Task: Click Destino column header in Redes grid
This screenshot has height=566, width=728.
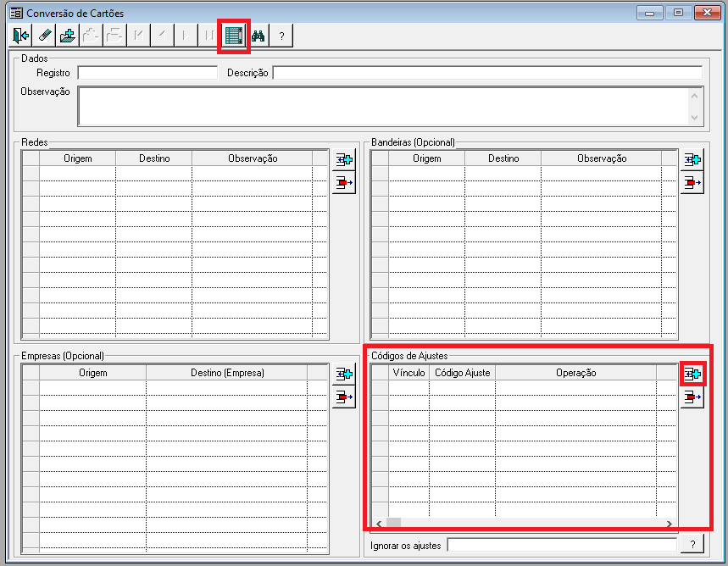Action: tap(154, 158)
